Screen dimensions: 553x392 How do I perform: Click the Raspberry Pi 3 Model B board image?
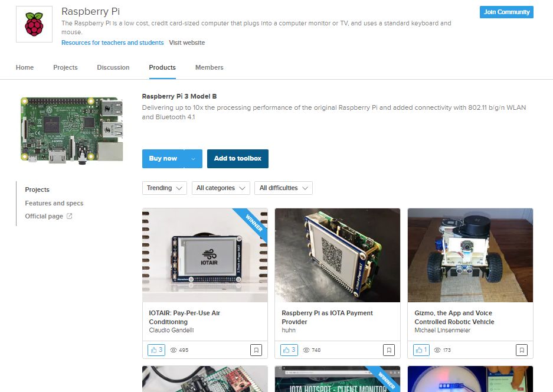point(71,130)
